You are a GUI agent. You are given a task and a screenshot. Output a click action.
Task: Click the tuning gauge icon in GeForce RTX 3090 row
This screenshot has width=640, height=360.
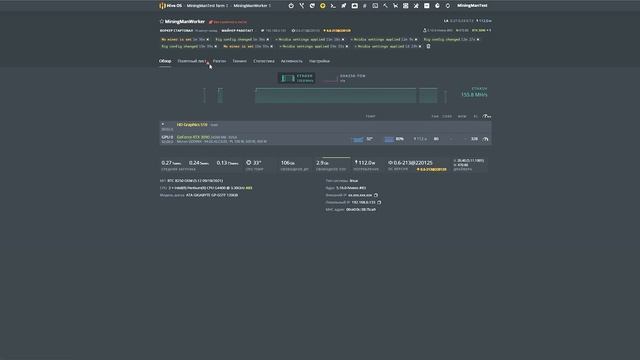[x=485, y=139]
